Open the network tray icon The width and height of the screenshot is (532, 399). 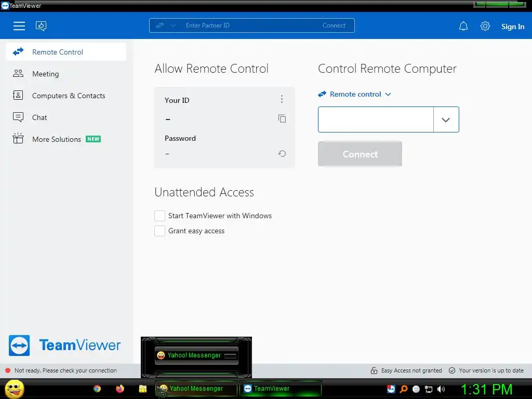[x=429, y=389]
